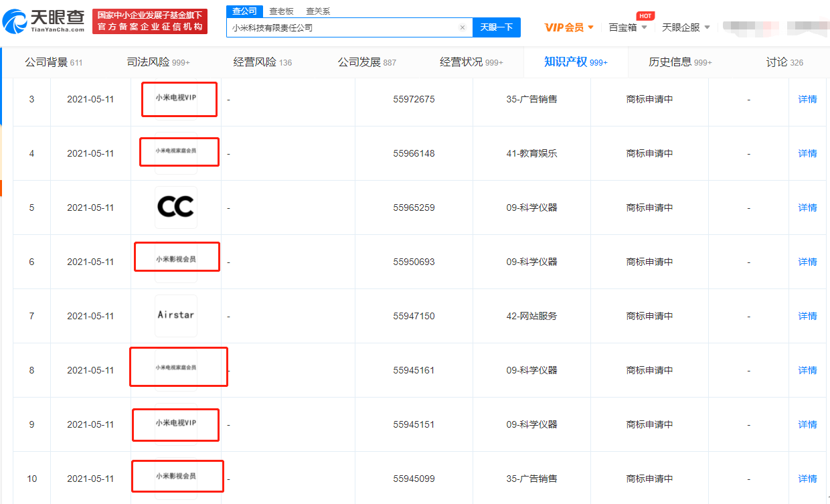
Task: Clear the search box with X icon
Action: (x=462, y=27)
